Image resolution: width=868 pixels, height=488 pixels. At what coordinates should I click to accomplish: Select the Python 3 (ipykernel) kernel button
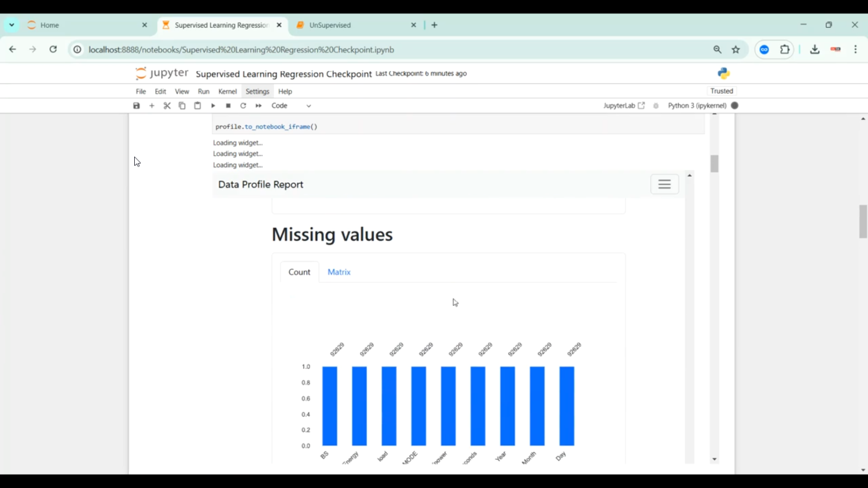click(697, 106)
